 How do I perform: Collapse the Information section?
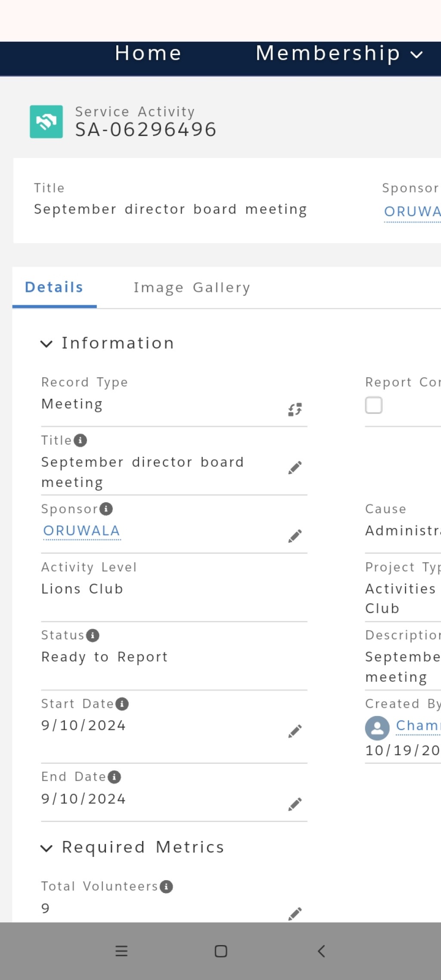[47, 344]
